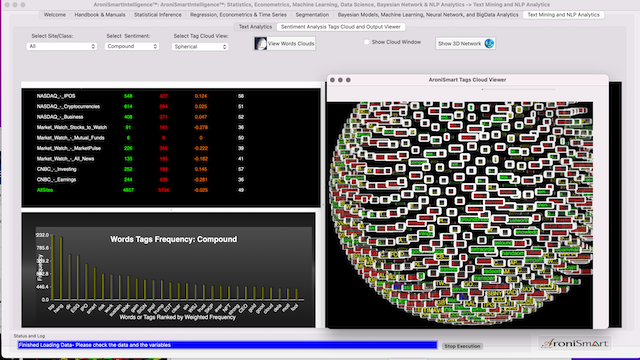Open the Select Site/Class dropdown

tap(62, 47)
